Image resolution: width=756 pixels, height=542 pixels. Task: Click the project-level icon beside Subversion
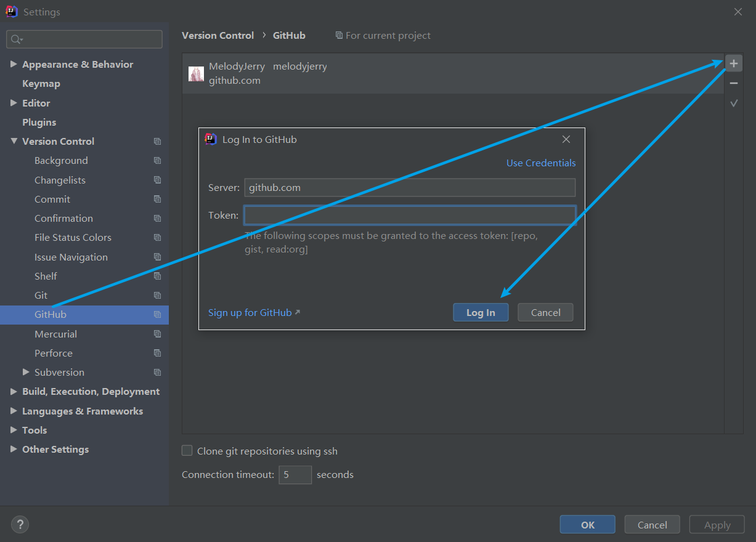click(157, 373)
